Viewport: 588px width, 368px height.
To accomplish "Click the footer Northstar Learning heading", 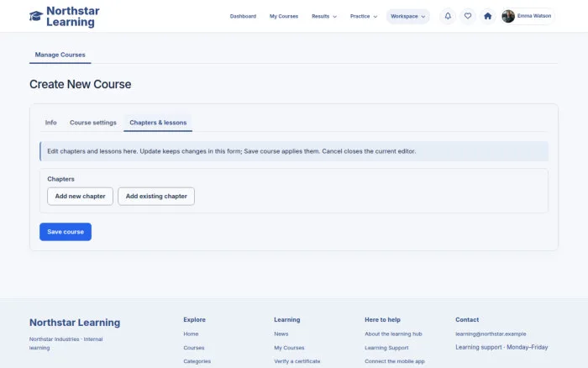I will (75, 323).
